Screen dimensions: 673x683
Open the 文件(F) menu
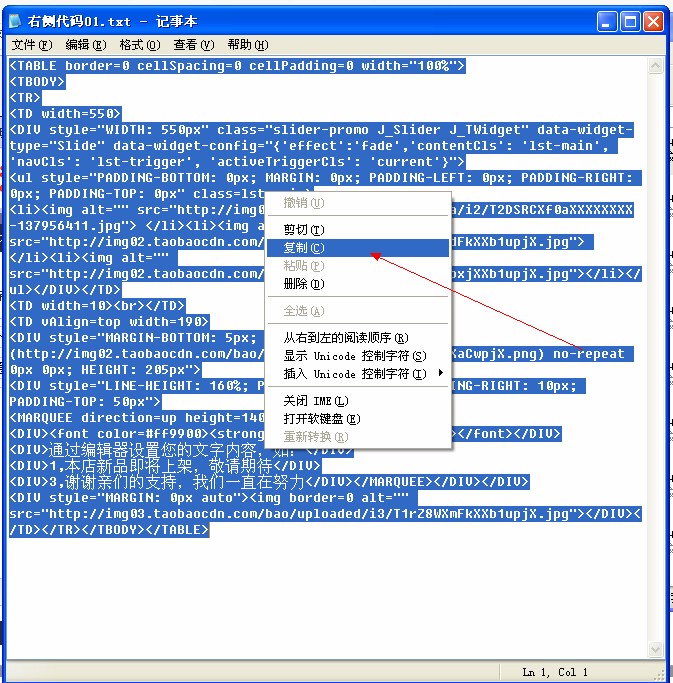(31, 45)
